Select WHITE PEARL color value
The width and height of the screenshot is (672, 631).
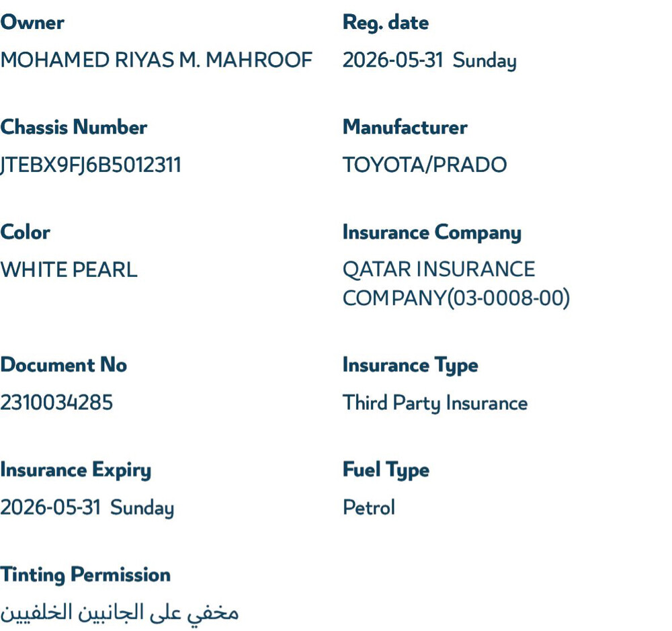pos(69,270)
